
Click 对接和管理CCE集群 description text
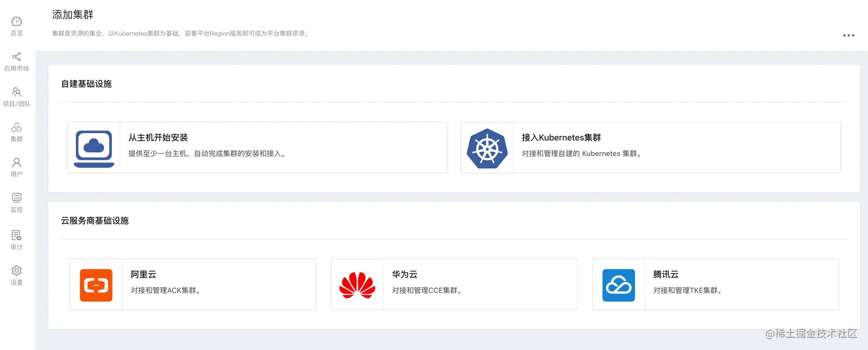pyautogui.click(x=427, y=291)
